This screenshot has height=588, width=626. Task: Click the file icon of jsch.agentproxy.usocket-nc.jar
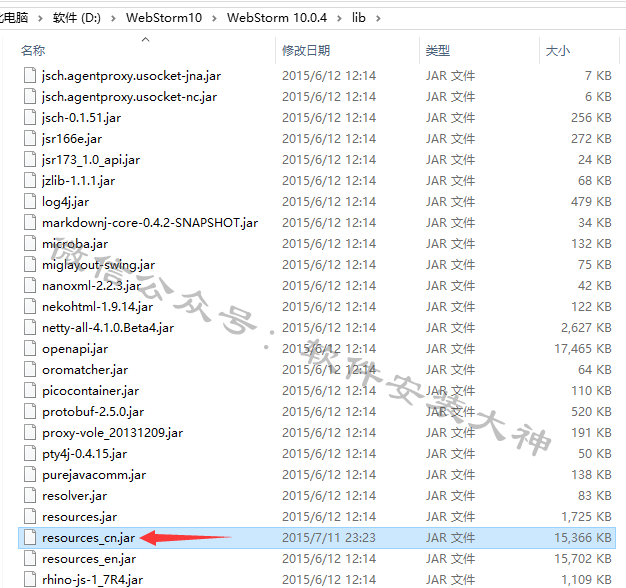click(x=30, y=97)
